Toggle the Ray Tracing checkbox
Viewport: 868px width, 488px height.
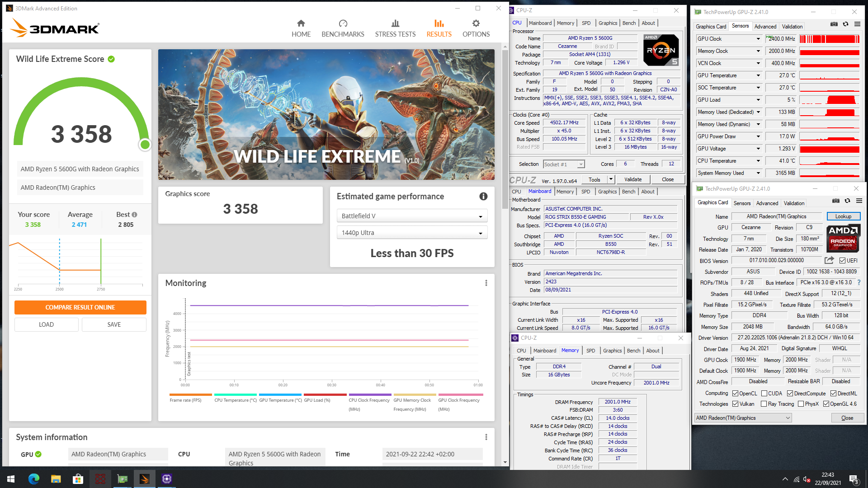(x=764, y=404)
